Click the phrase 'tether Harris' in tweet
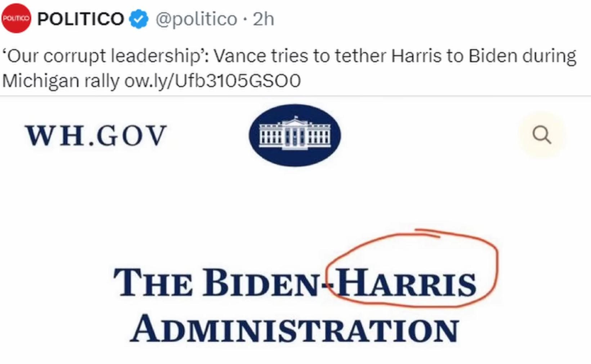The width and height of the screenshot is (591, 364). pos(388,56)
